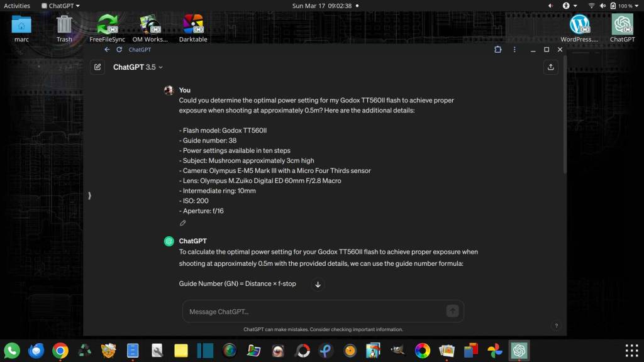Open the Google Photos pinwheel in dock

pyautogui.click(x=495, y=351)
